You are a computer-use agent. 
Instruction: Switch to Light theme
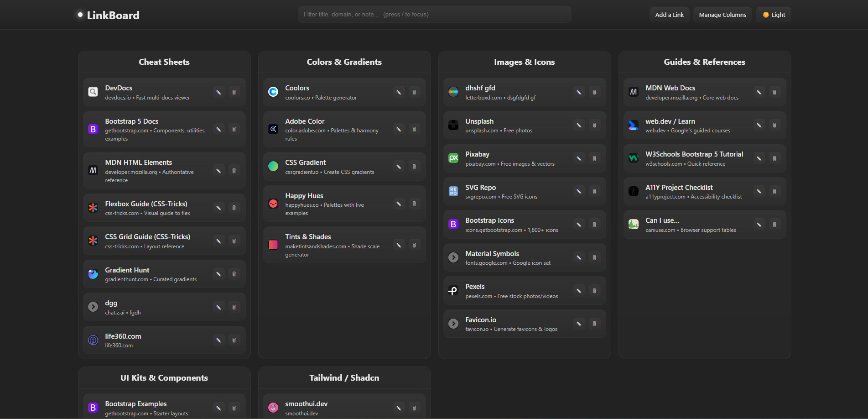tap(774, 15)
